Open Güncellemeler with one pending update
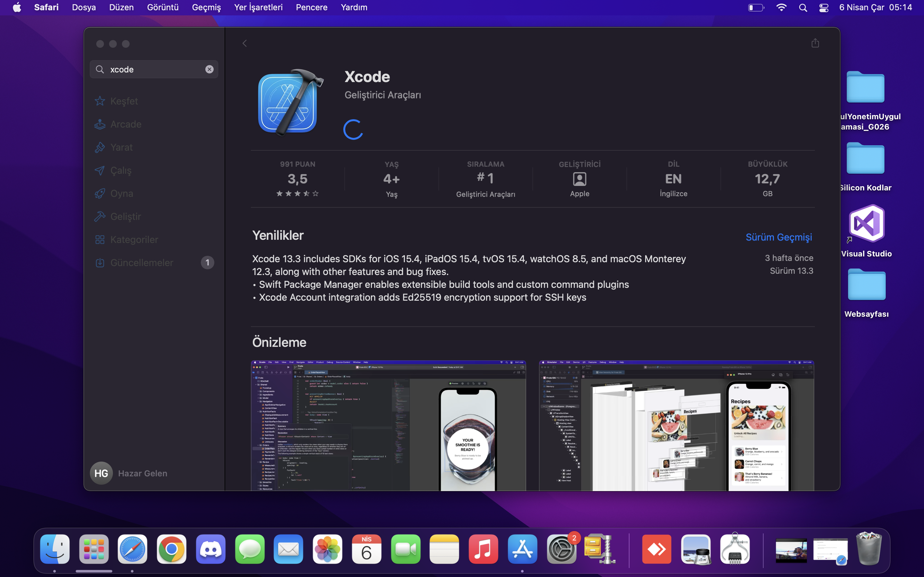Screen dimensions: 924x577 142,263
